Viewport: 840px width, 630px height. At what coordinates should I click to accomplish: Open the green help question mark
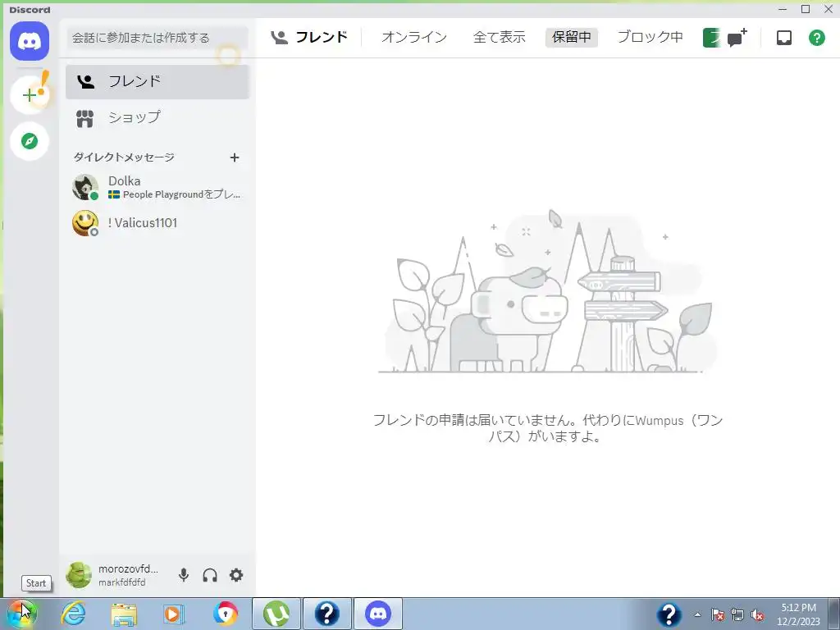pyautogui.click(x=816, y=38)
